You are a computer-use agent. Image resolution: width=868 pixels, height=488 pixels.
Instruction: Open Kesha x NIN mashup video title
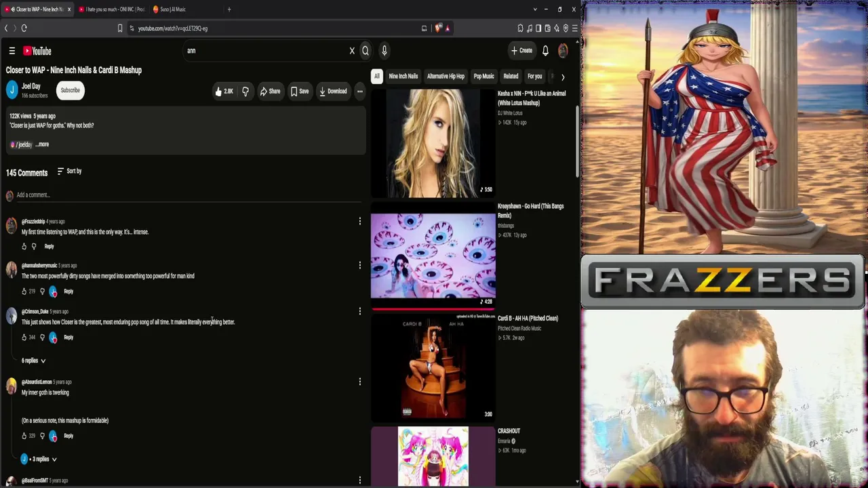(532, 98)
